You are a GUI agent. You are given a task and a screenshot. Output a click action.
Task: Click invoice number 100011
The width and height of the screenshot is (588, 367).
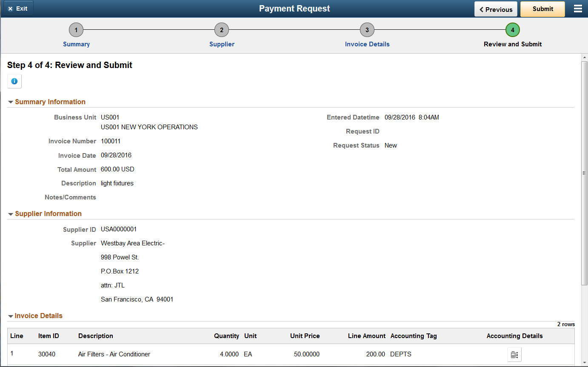point(111,141)
